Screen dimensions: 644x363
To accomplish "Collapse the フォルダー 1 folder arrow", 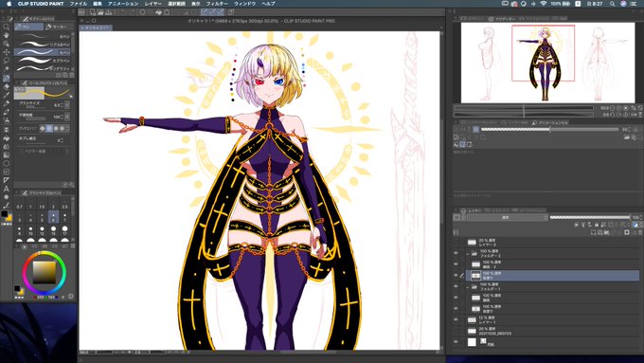I will (468, 287).
